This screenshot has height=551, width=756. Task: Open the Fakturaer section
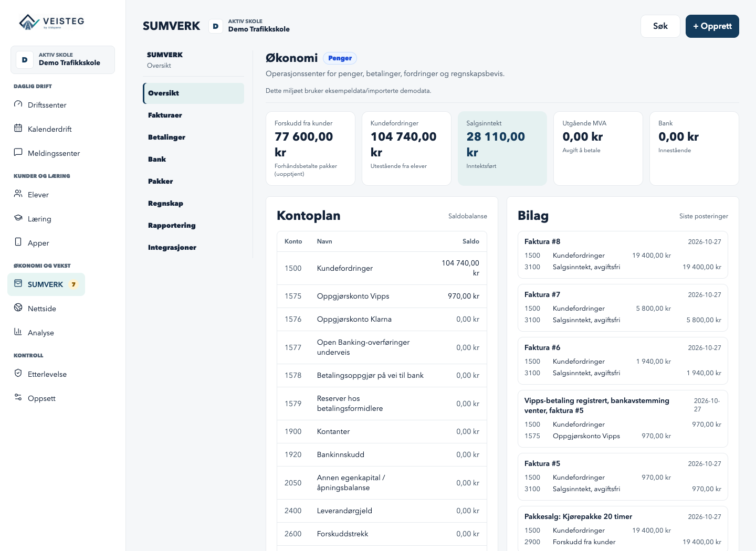pos(193,115)
